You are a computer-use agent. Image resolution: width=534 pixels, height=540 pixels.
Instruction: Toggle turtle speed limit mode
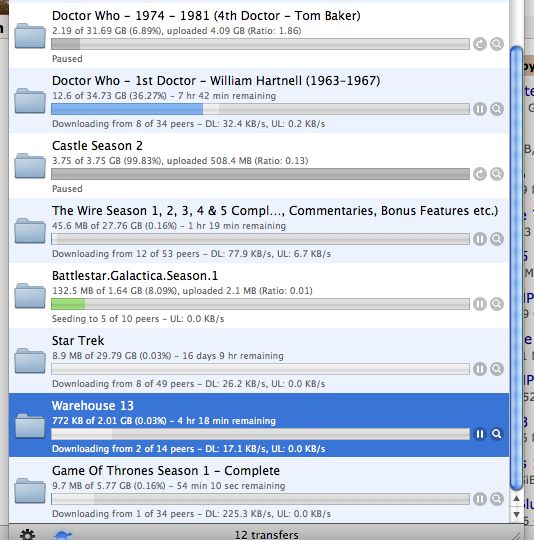(63, 535)
